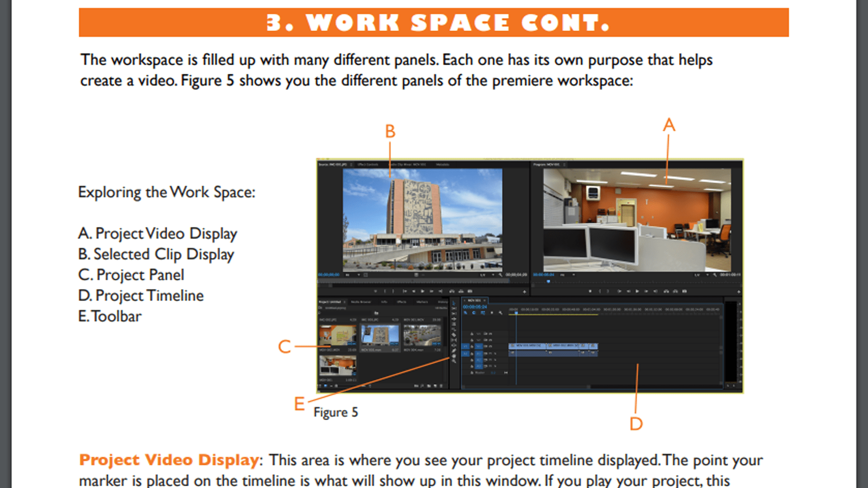Click the wrench settings icon in the Timeline
This screenshot has height=488, width=868.
[501, 312]
